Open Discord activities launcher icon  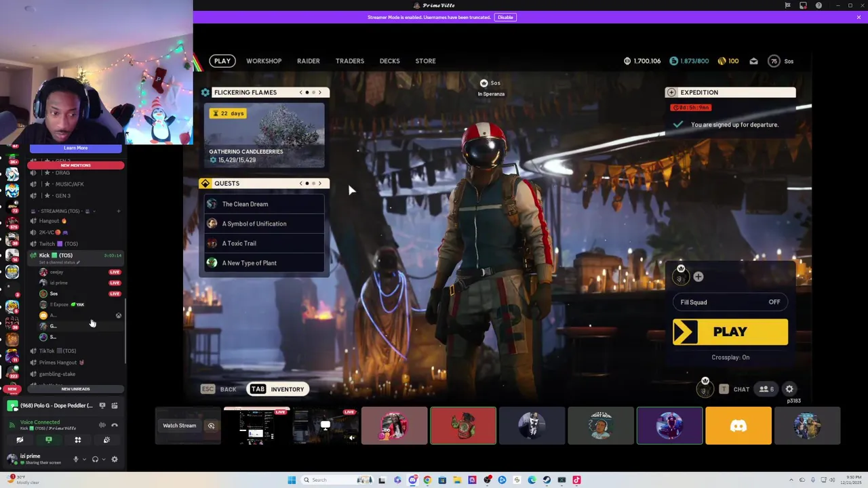pyautogui.click(x=78, y=441)
